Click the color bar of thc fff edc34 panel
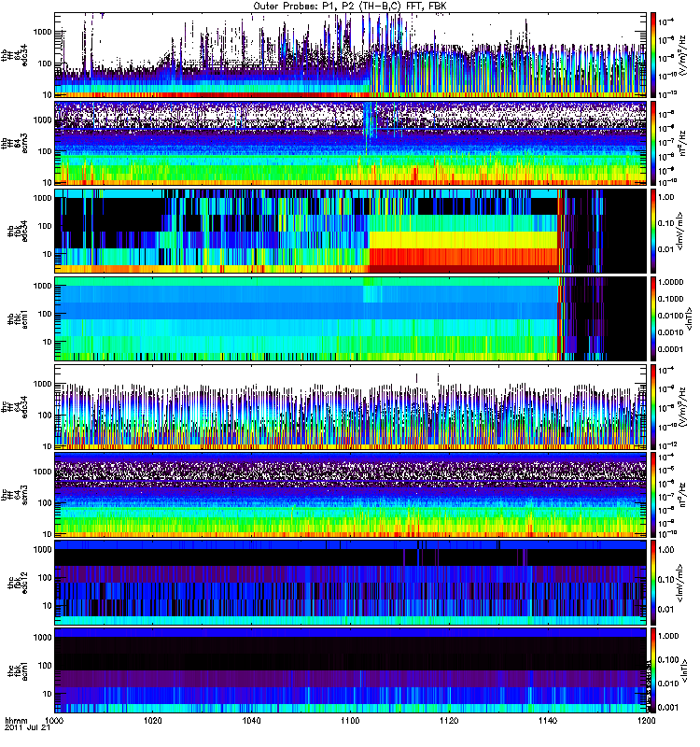 pyautogui.click(x=653, y=407)
